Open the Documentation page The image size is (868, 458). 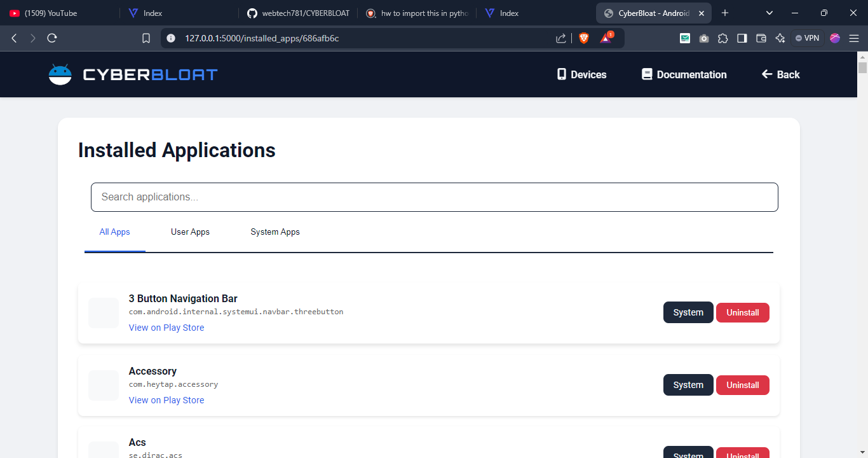click(684, 74)
